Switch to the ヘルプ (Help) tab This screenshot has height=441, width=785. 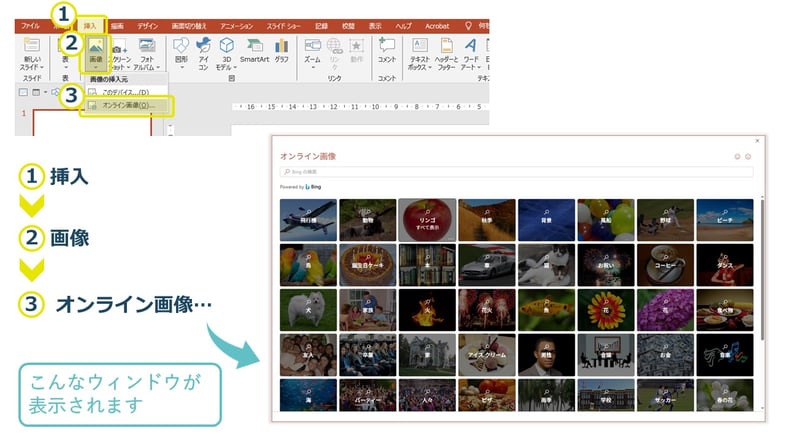click(404, 26)
